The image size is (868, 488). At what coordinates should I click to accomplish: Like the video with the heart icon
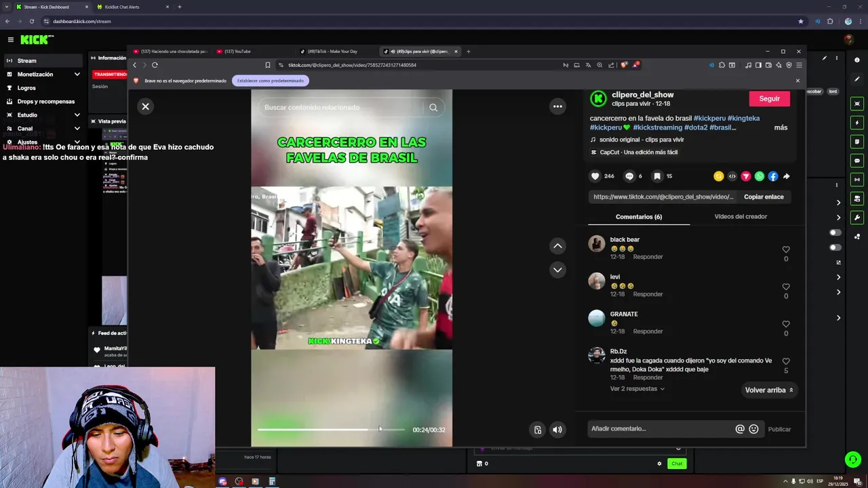595,176
